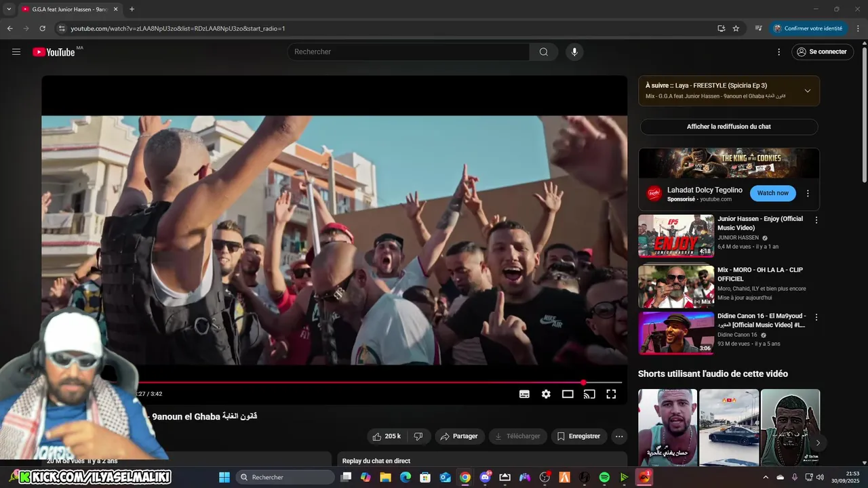Click the search magnifier button
The width and height of the screenshot is (868, 488).
pos(544,52)
